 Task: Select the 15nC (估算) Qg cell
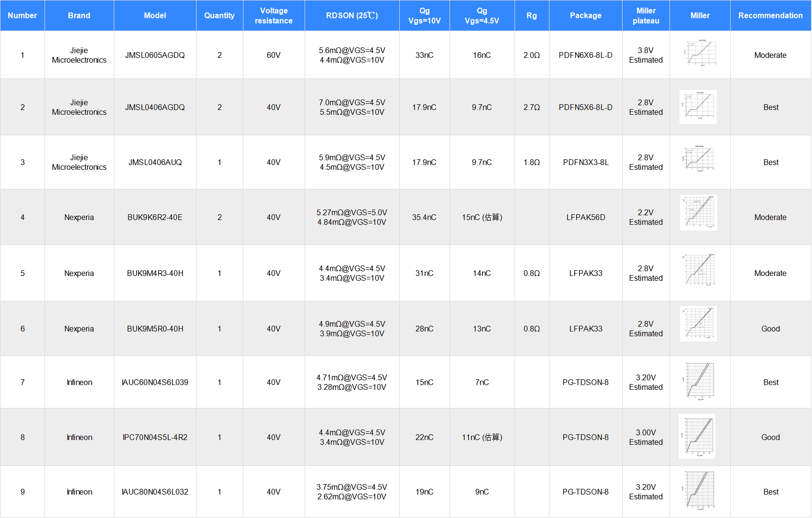pos(482,217)
